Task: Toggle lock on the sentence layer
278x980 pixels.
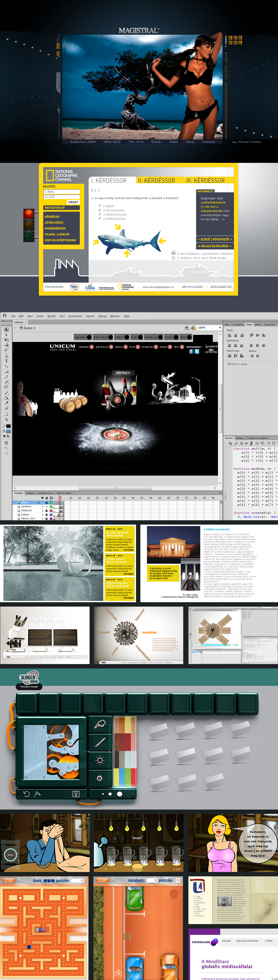Action: coord(47,507)
